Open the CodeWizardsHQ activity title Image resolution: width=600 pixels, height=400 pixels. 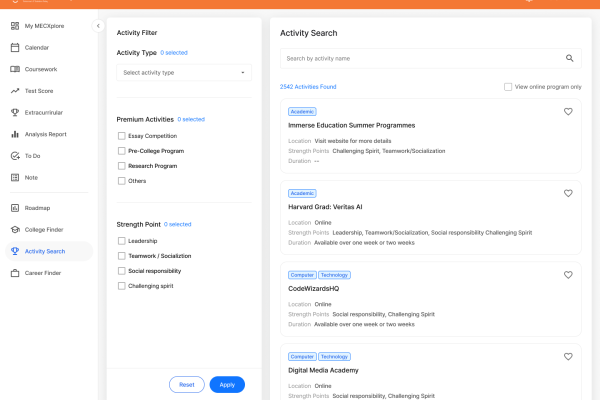[314, 289]
